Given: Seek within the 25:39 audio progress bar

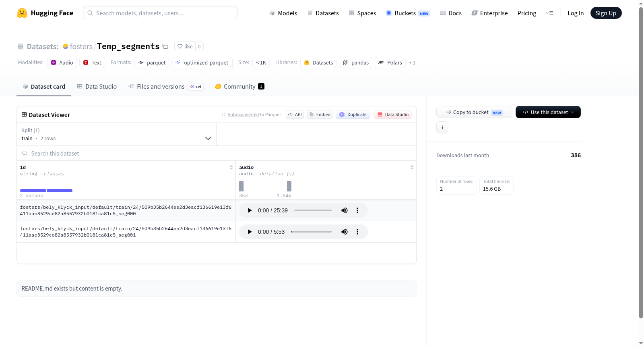Looking at the screenshot, I should 313,210.
